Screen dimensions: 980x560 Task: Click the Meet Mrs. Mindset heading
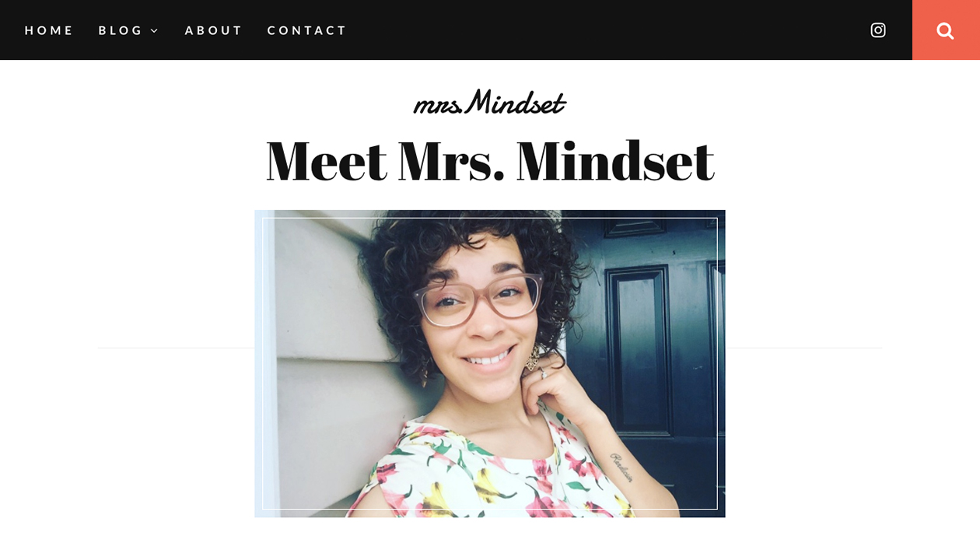click(x=490, y=160)
